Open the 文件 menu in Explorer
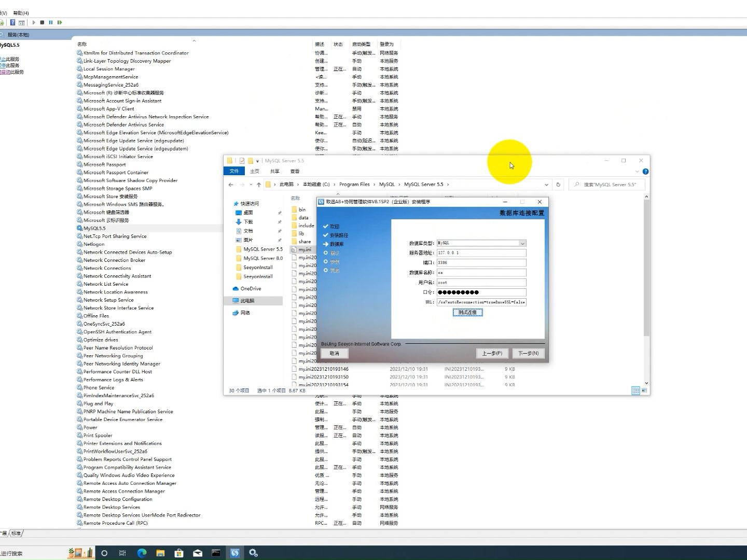747x560 pixels. point(234,171)
